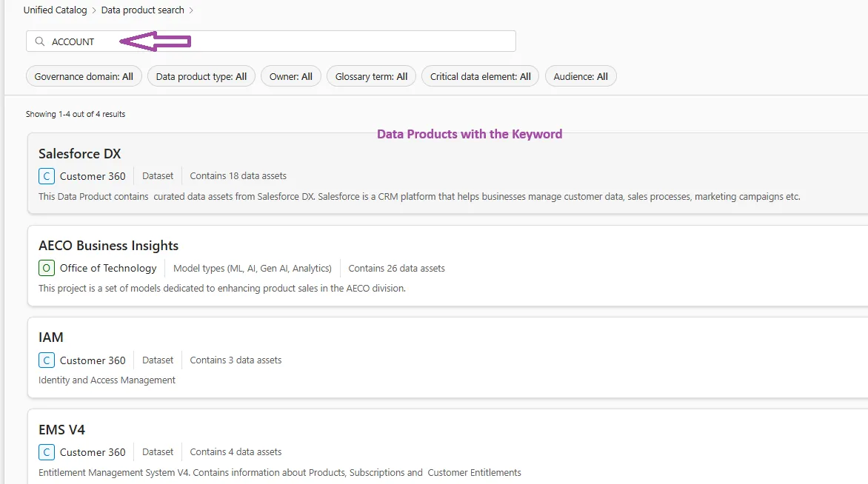Click the chevron after Unified Catalog breadcrumb

click(x=94, y=10)
